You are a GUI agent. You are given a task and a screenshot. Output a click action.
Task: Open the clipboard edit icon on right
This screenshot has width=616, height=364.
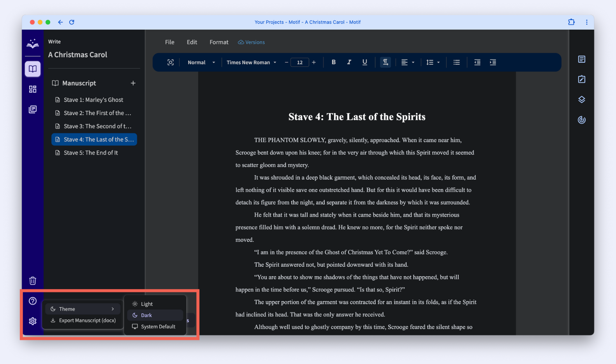(x=582, y=79)
